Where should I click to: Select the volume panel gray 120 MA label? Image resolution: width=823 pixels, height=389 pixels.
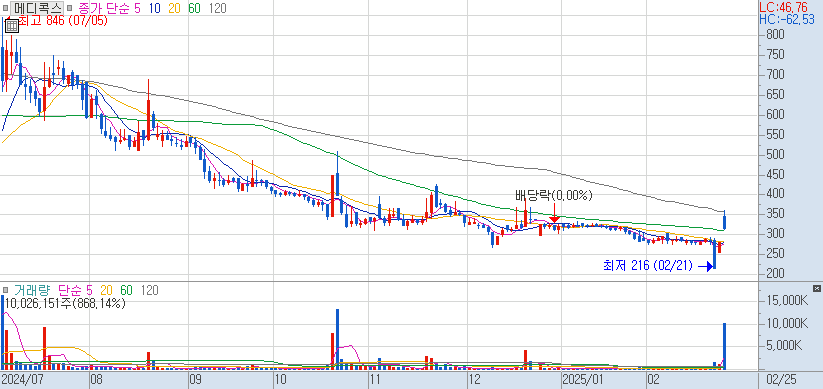[149, 290]
